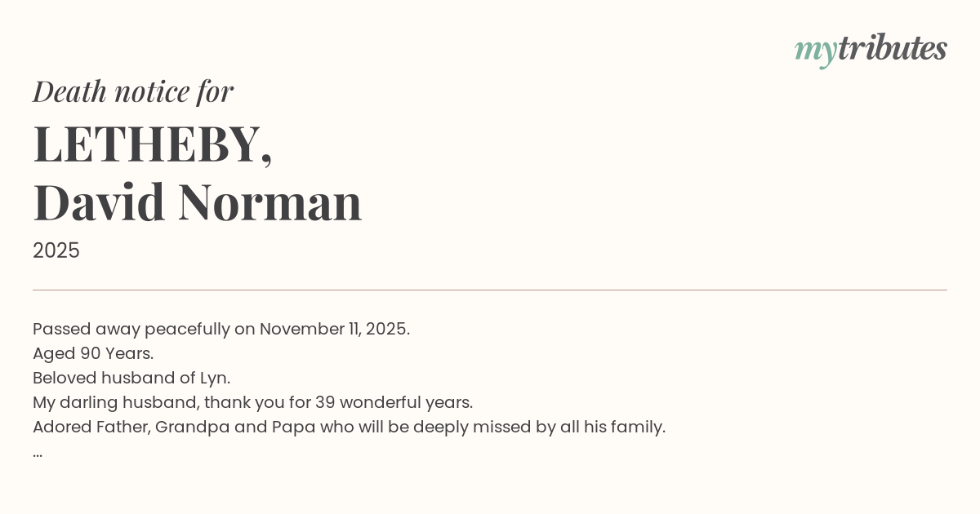Click the "Beloved husband of Lyn." line

(x=131, y=378)
